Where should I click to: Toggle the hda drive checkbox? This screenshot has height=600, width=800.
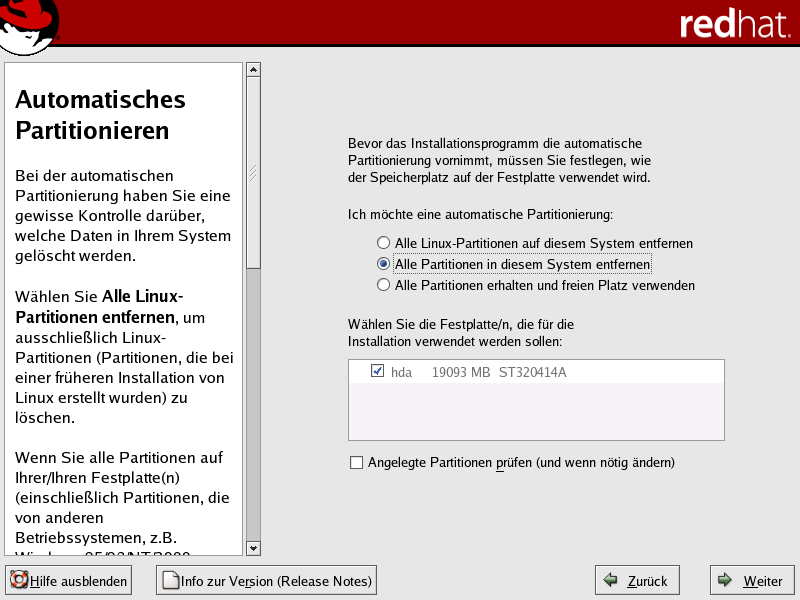377,371
